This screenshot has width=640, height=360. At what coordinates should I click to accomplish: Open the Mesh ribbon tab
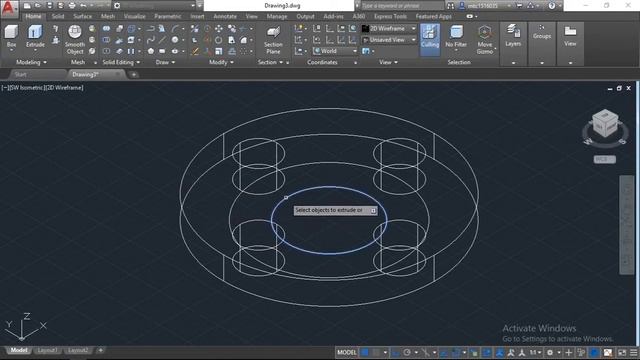(108, 16)
